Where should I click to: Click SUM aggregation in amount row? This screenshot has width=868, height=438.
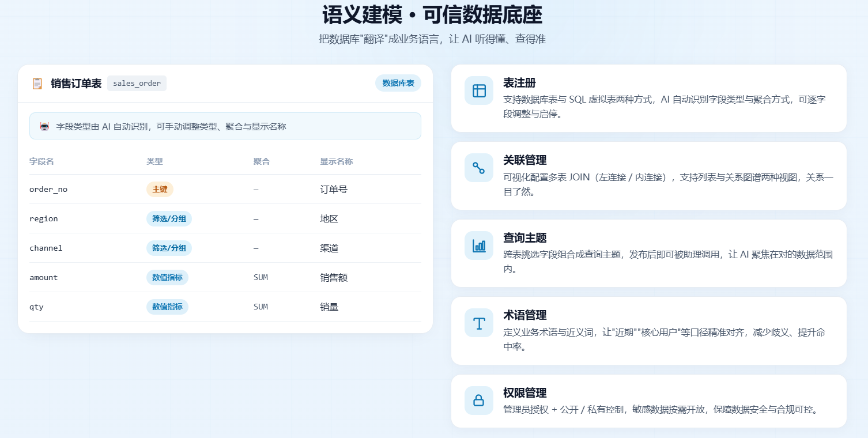[261, 277]
